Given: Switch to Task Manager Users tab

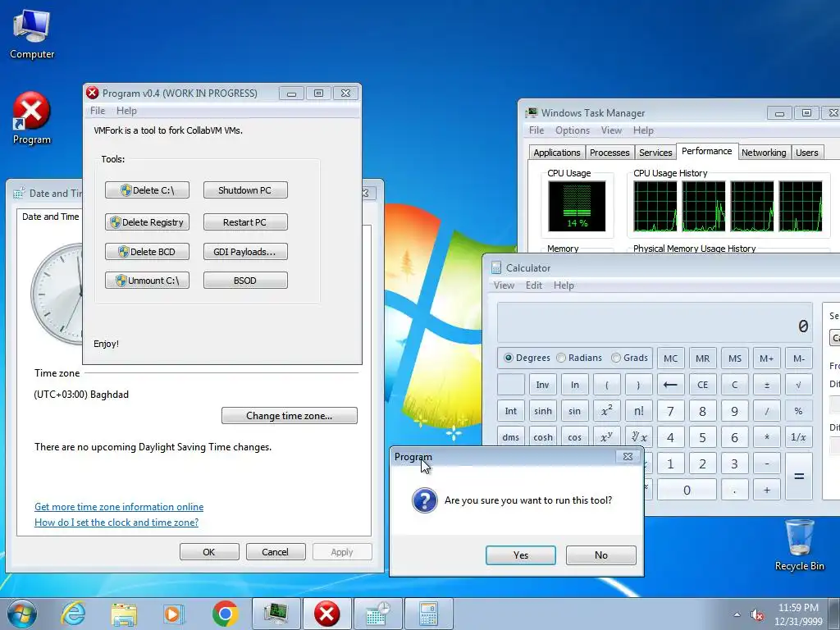Looking at the screenshot, I should [807, 152].
